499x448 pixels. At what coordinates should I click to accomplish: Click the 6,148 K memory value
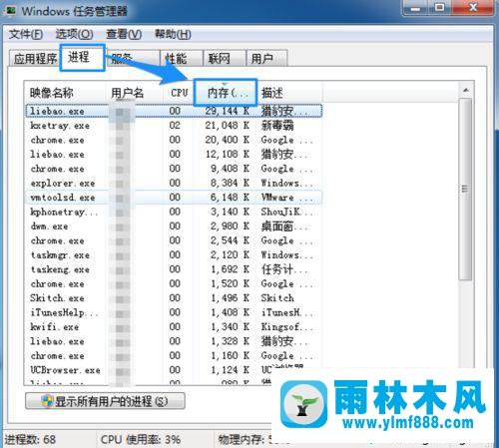coord(230,198)
